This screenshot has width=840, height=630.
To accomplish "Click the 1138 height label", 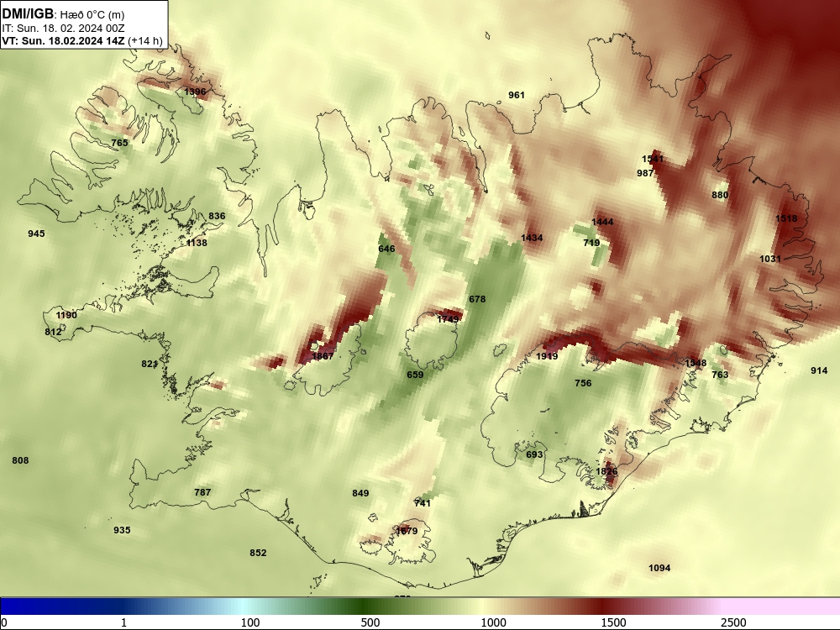I will (x=197, y=243).
